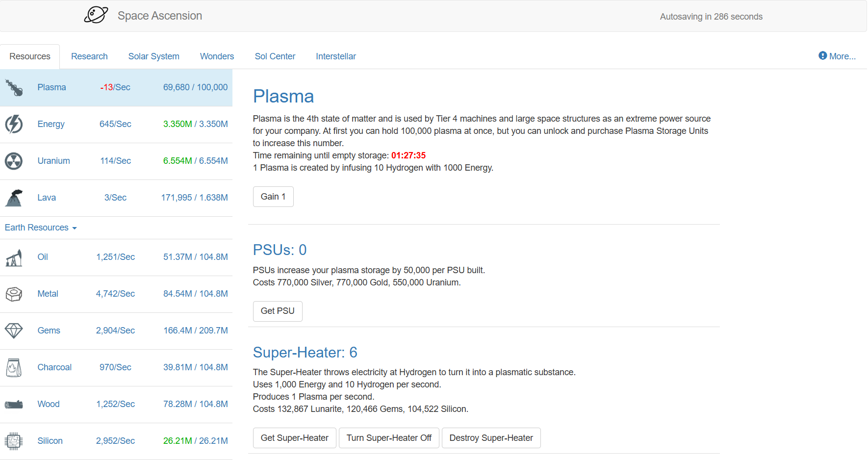This screenshot has width=868, height=460.
Task: Buy a Super-Heater with Get Super-Heater
Action: (294, 438)
